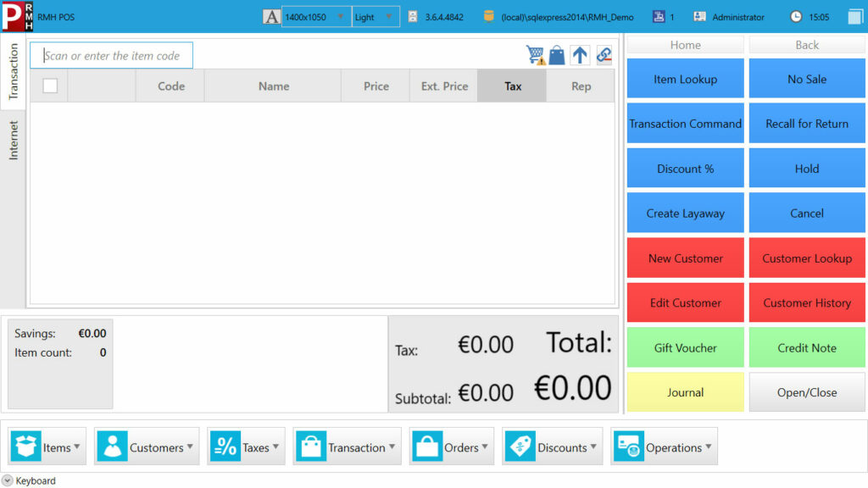Image resolution: width=868 pixels, height=488 pixels.
Task: Click the Transaction Command button
Action: click(x=685, y=124)
